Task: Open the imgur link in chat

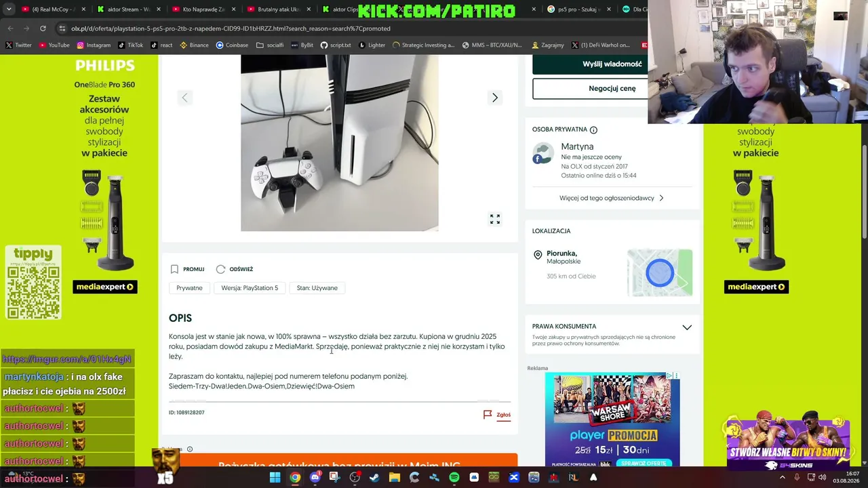Action: [66, 359]
